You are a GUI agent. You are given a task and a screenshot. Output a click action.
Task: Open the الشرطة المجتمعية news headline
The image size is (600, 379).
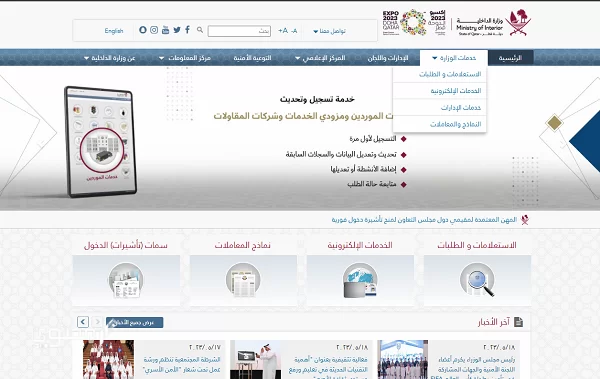[x=182, y=365]
